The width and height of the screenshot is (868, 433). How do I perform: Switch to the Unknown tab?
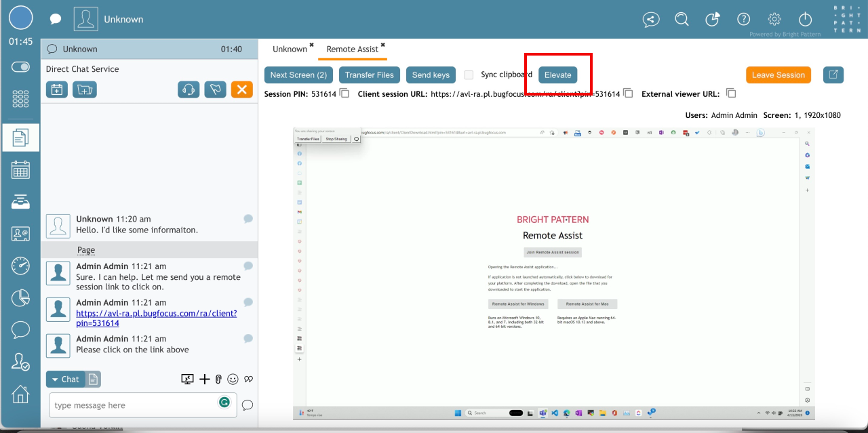[290, 49]
